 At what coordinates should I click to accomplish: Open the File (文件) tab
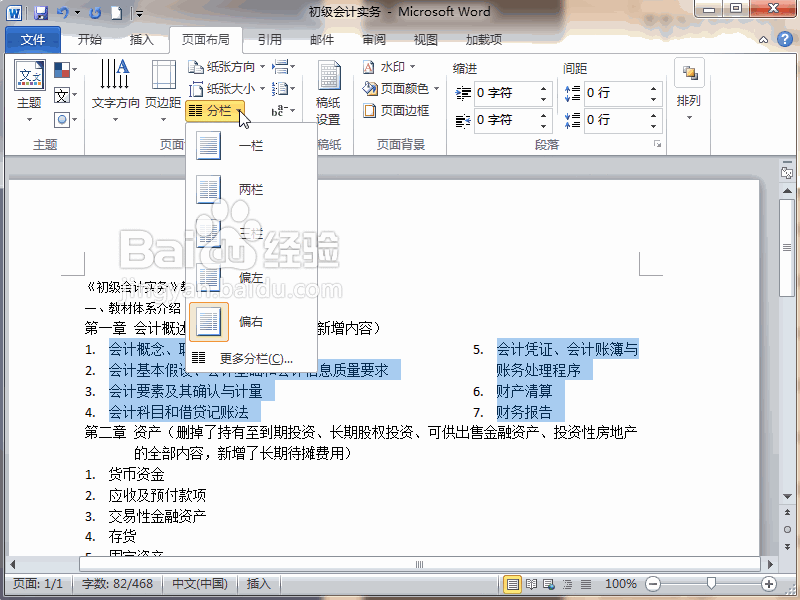[x=33, y=40]
